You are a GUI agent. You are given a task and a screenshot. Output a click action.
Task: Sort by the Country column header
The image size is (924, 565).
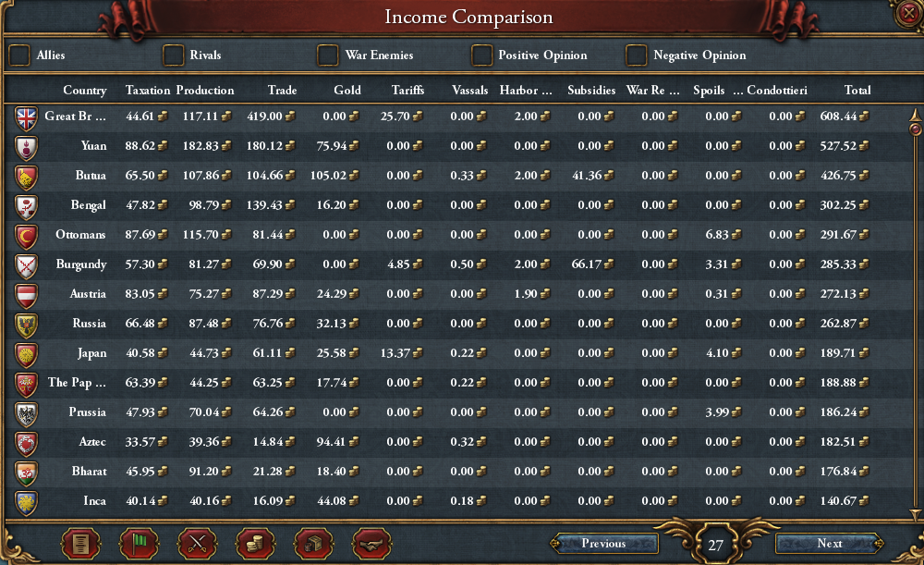85,91
